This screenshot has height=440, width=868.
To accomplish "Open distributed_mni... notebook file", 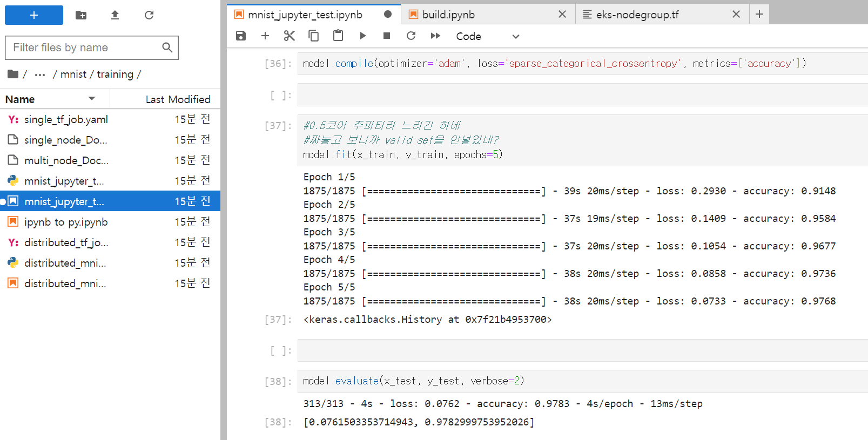I will tap(110, 283).
